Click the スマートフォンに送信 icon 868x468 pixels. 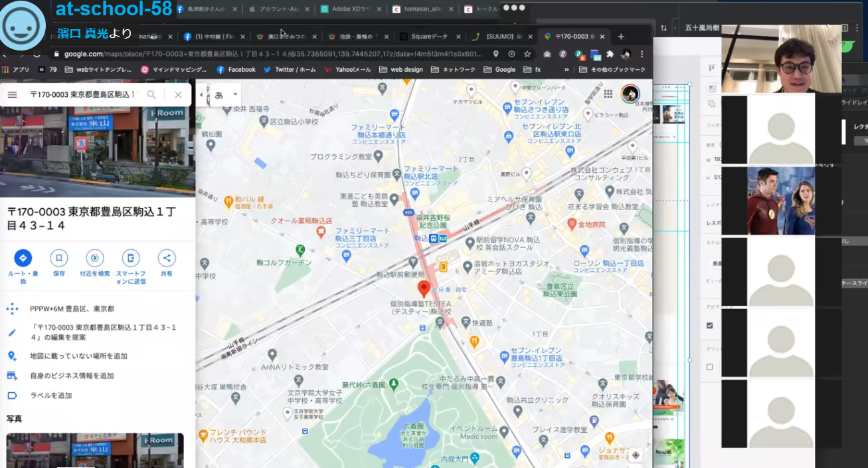pyautogui.click(x=131, y=259)
